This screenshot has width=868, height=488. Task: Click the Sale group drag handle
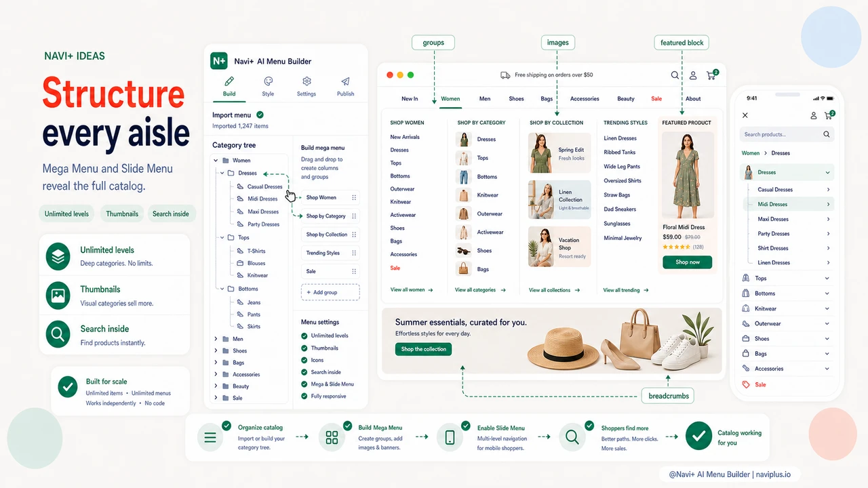354,271
